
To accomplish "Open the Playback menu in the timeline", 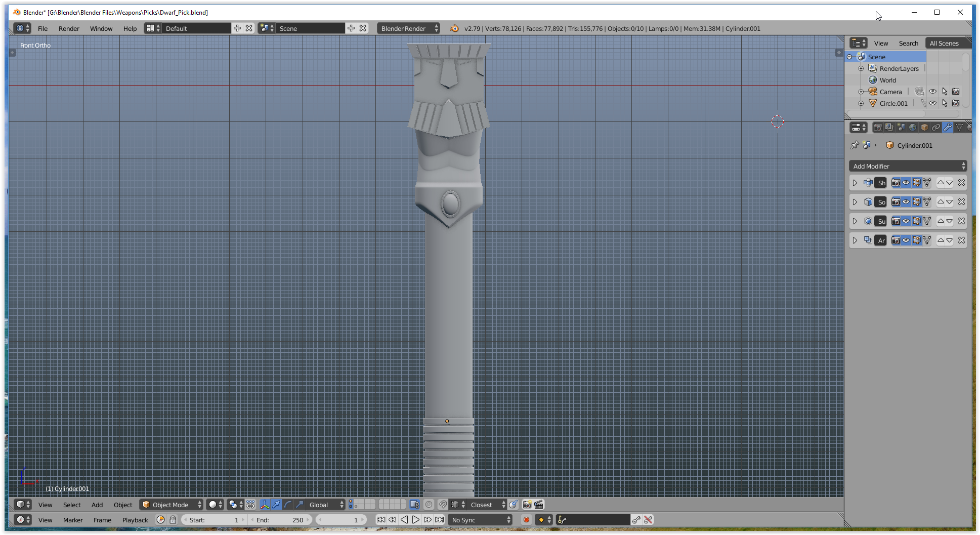I will click(135, 520).
